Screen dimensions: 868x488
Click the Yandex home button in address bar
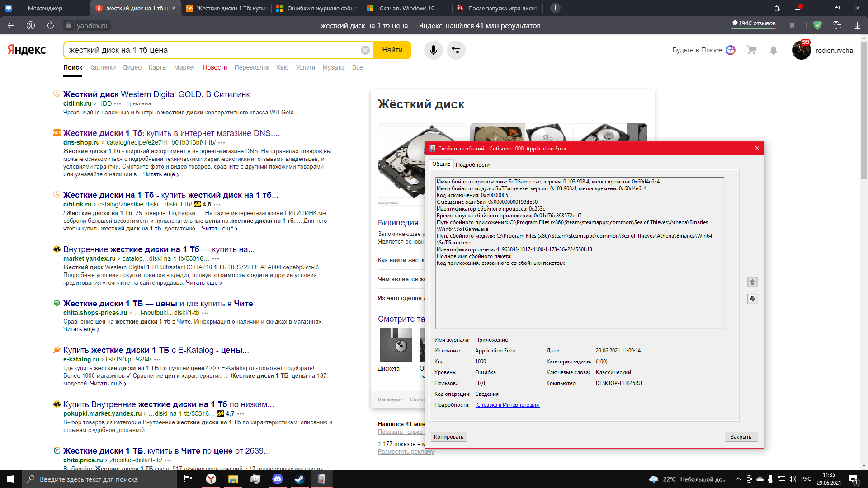pos(31,25)
